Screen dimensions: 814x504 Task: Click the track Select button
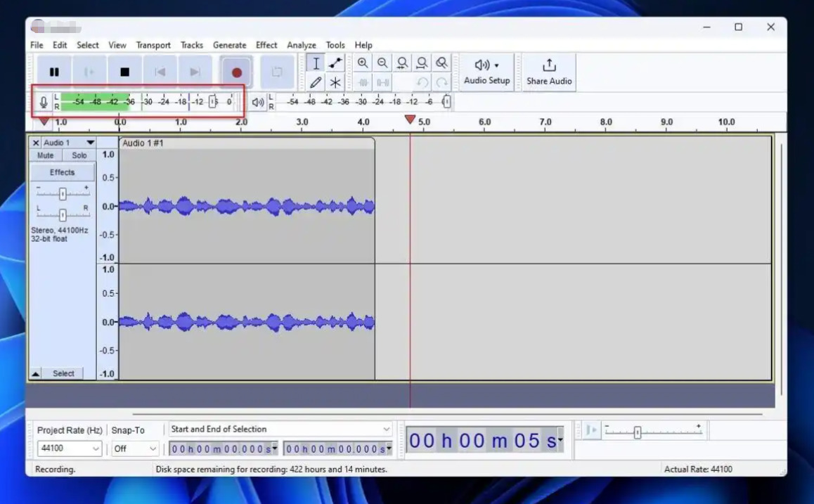point(63,373)
